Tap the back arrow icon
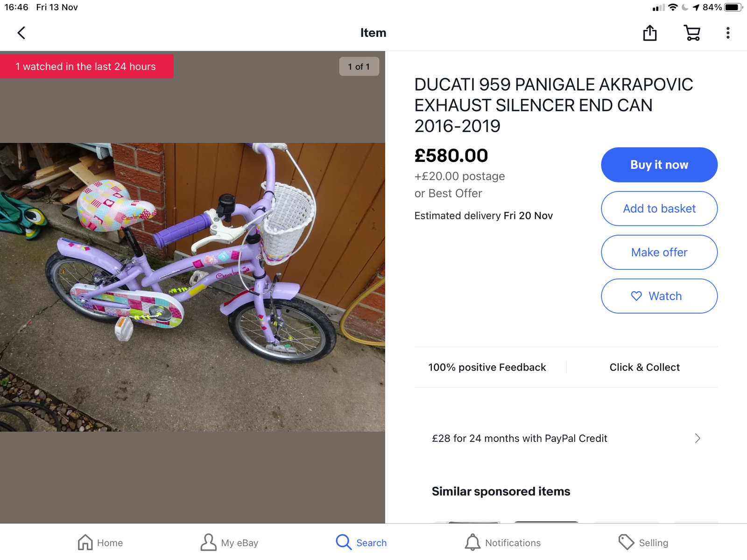Image resolution: width=747 pixels, height=560 pixels. click(x=21, y=33)
